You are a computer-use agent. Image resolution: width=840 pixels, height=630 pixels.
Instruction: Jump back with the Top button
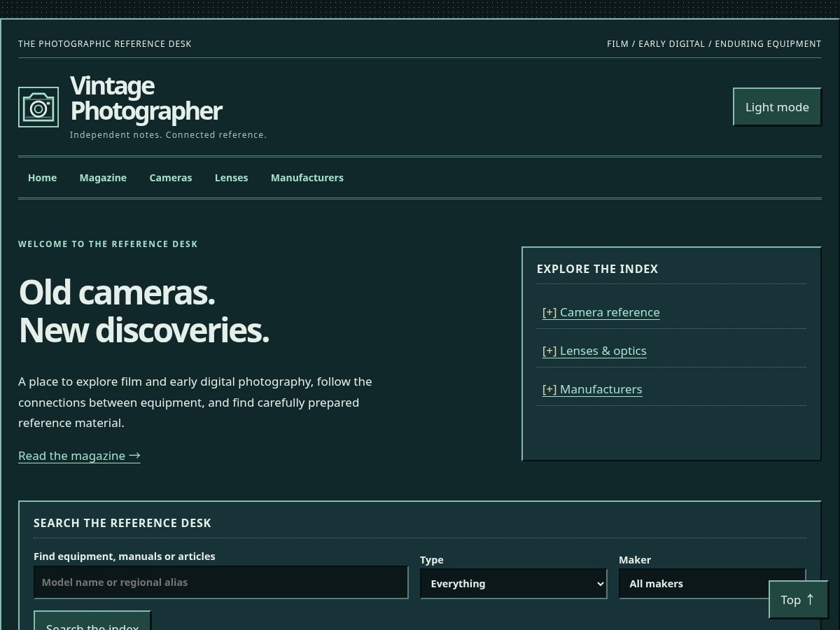point(799,600)
